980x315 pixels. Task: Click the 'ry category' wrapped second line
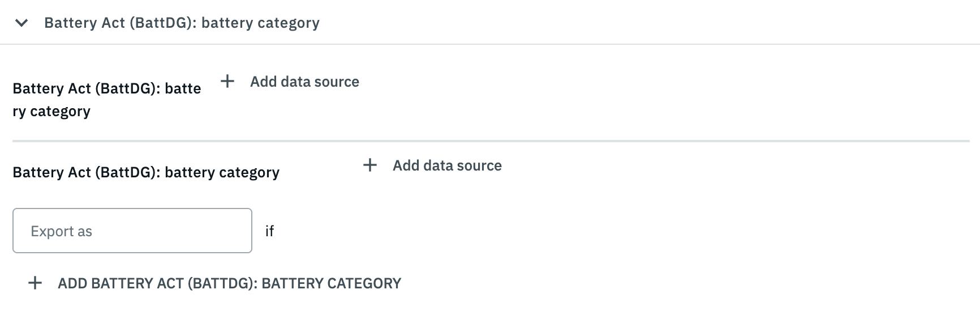(x=51, y=111)
